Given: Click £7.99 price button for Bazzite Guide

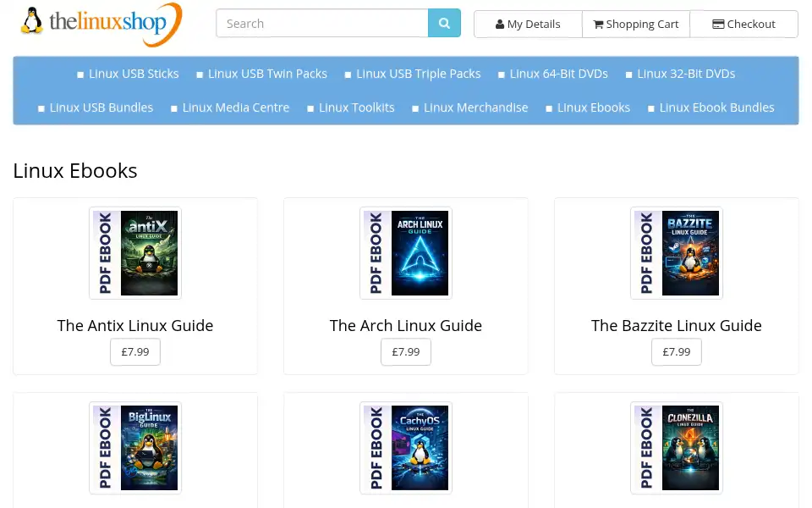Looking at the screenshot, I should 677,352.
